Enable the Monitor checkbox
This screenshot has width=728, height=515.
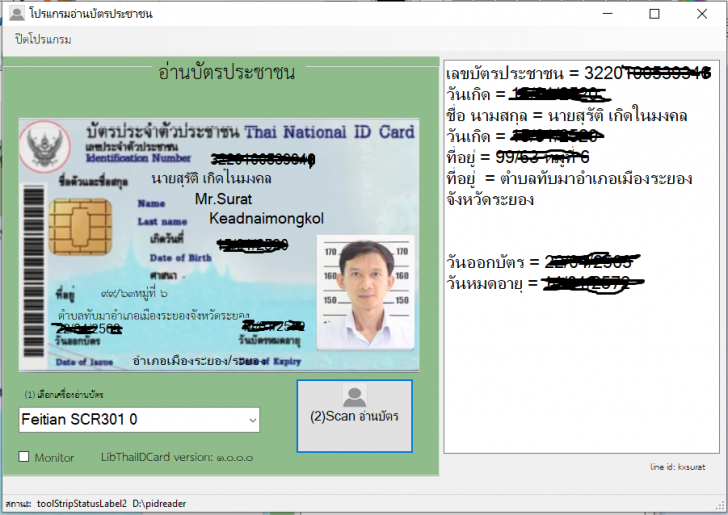(x=24, y=457)
